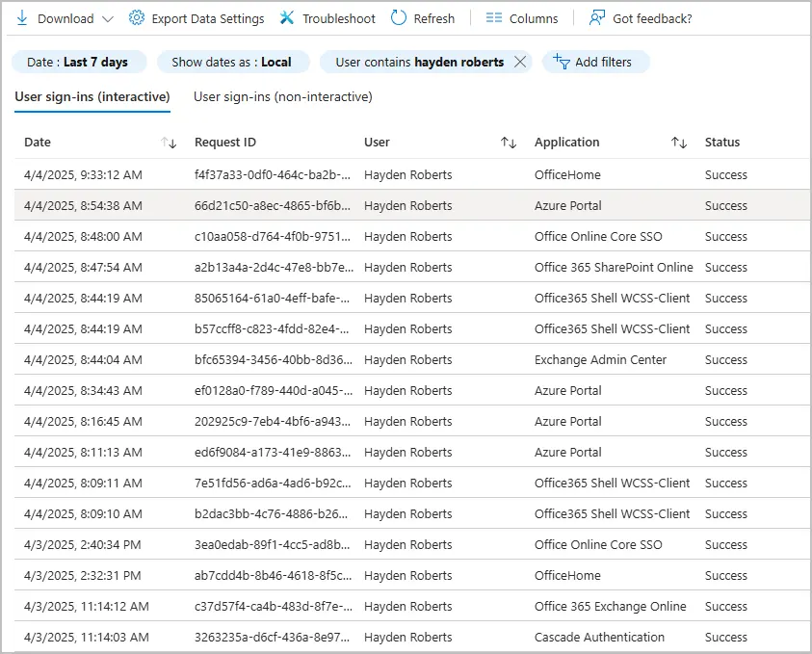Click the 4/4/2025, 8:34:43 AM date
The width and height of the screenshot is (812, 654).
point(83,390)
